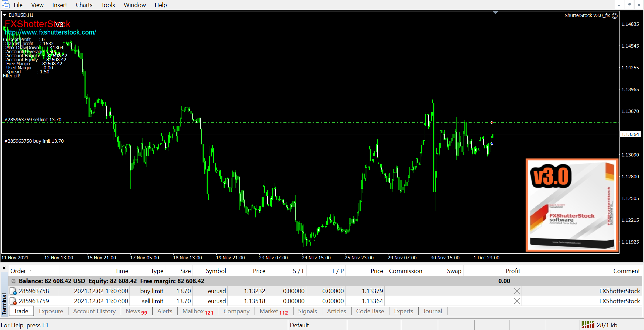Click the expert advisor smiley face icon
Screen dimensions: 644x330
point(614,16)
